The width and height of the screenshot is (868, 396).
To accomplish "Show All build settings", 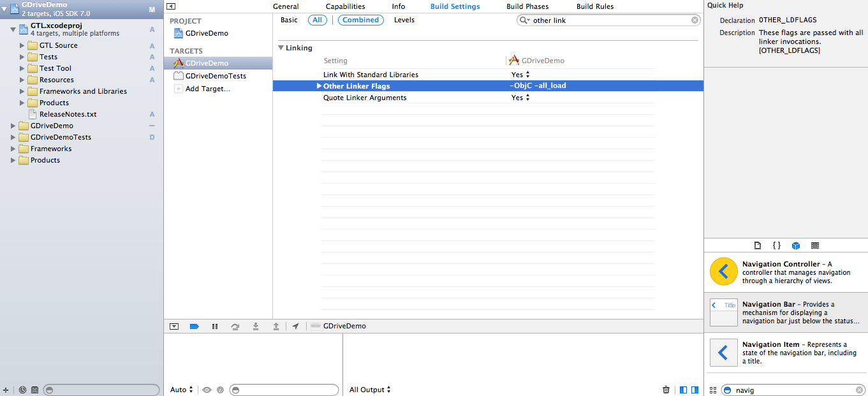I will pos(318,20).
